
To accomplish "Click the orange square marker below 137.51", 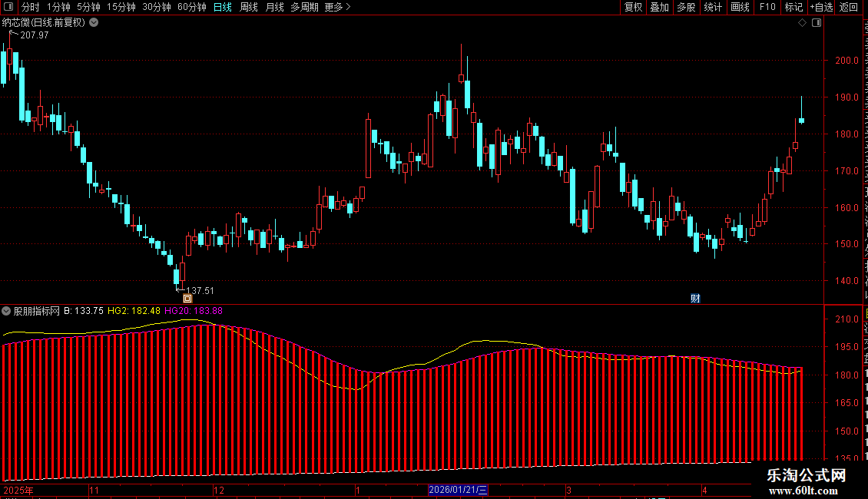I will pos(187,299).
